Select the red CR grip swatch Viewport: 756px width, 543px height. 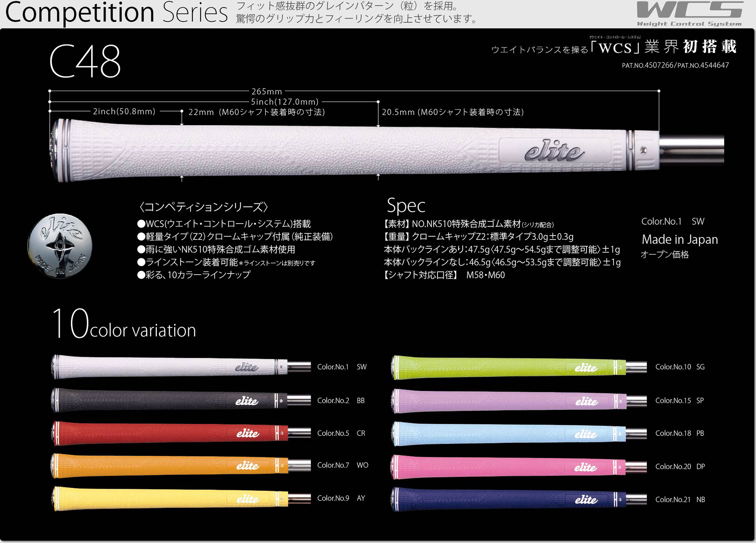click(x=181, y=433)
